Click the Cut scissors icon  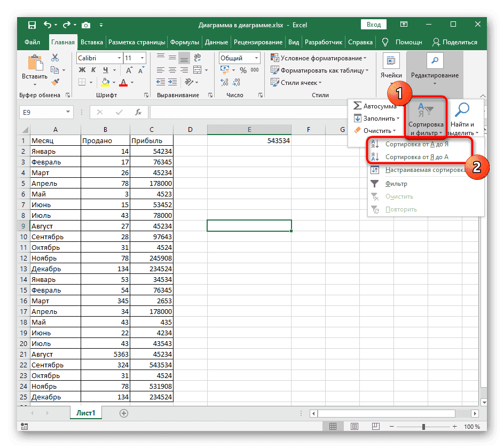(55, 58)
